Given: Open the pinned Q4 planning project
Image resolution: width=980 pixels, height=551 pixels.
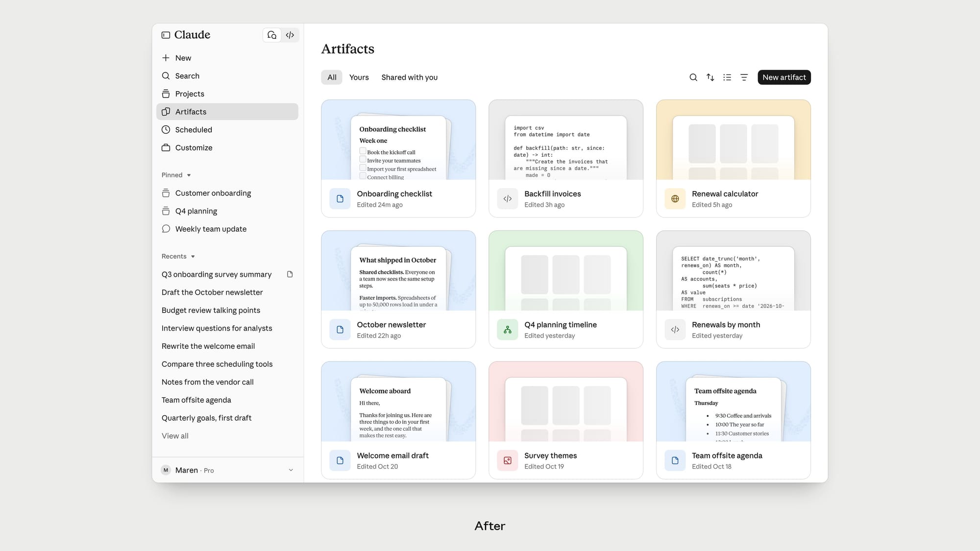Looking at the screenshot, I should (227, 211).
